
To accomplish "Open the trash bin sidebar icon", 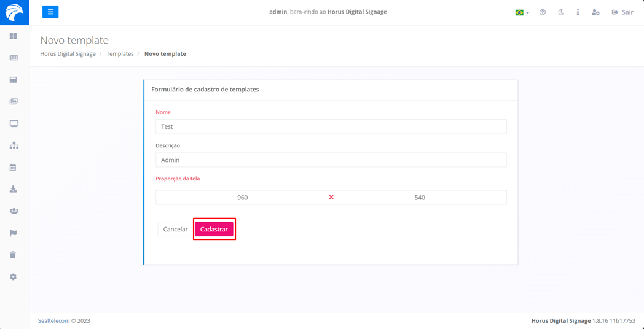I will 14,255.
